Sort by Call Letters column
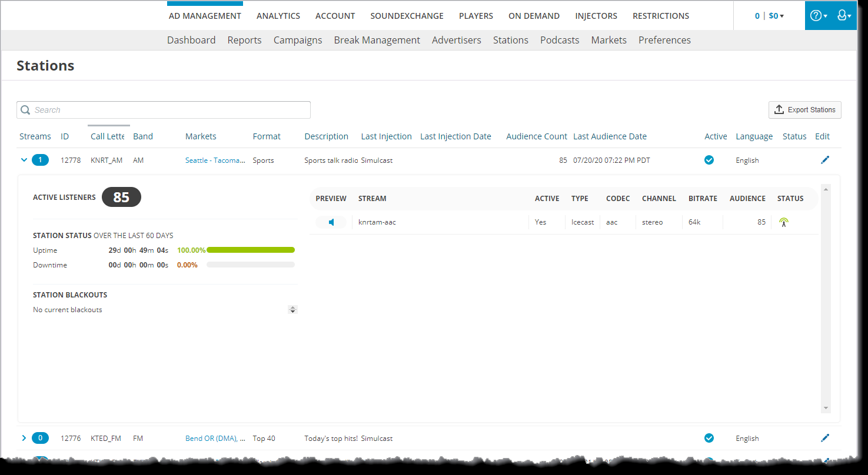The height and width of the screenshot is (475, 868). coord(107,136)
